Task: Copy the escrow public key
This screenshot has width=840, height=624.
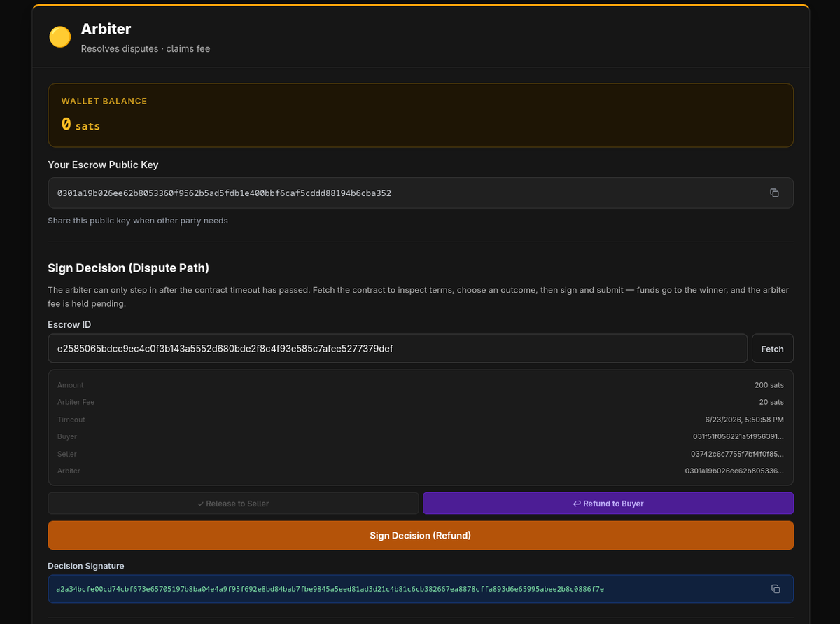Action: pos(774,193)
